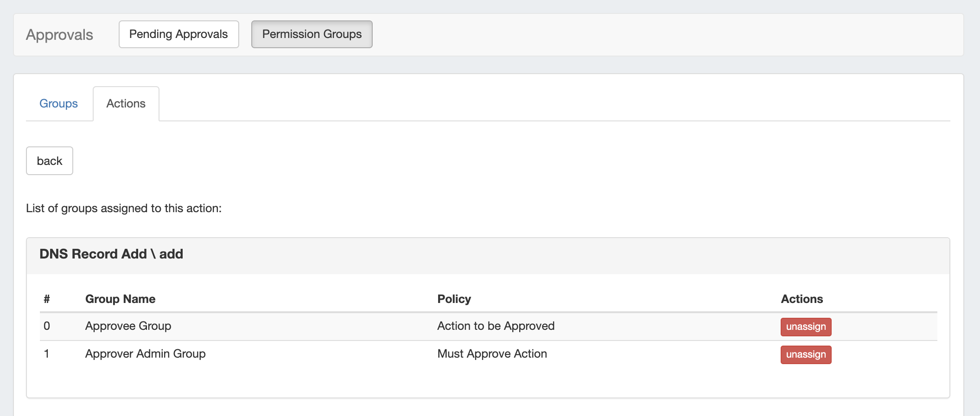Click the List of groups assigned text
The image size is (980, 416).
pos(124,208)
